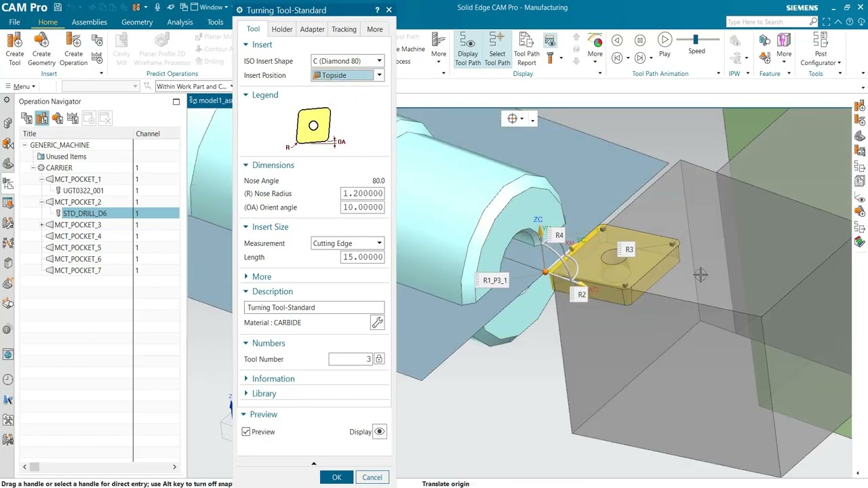The height and width of the screenshot is (488, 868).
Task: Click the microphone icon in quick access toolbar
Action: (x=157, y=7)
